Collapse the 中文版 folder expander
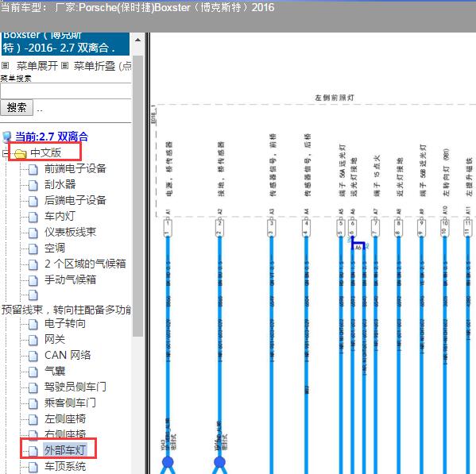476x474 pixels. [5, 153]
